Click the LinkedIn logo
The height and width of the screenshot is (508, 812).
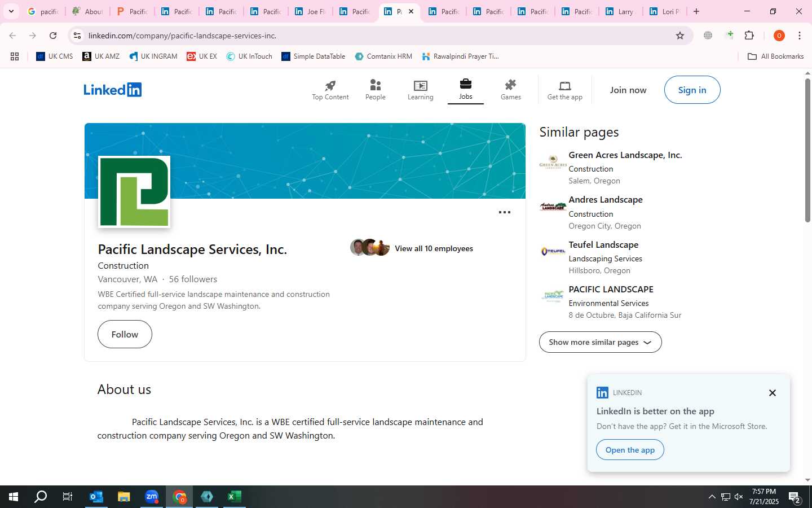point(113,90)
